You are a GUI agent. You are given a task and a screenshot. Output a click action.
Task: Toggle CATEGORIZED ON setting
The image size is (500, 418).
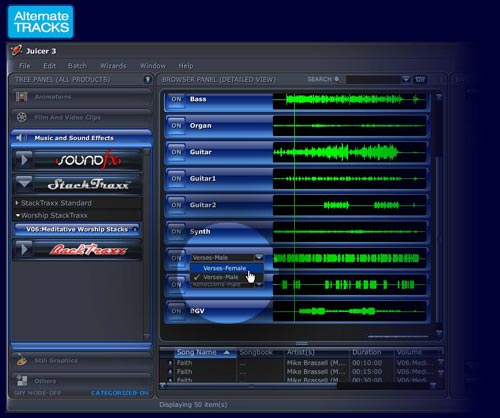click(x=120, y=393)
